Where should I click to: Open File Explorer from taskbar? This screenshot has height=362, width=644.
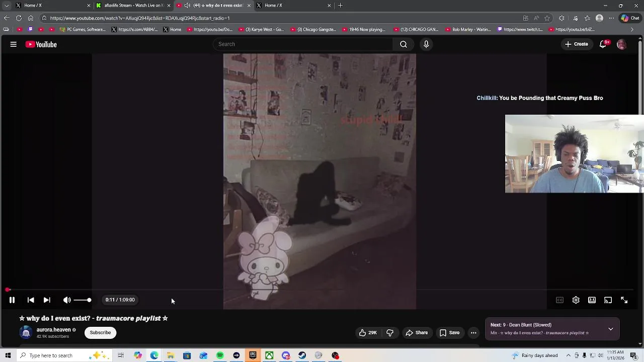click(171, 355)
